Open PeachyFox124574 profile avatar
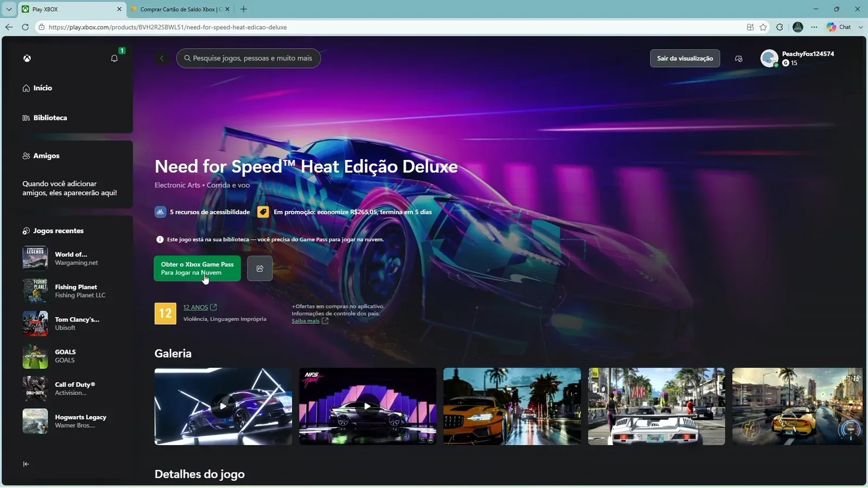 (x=769, y=58)
